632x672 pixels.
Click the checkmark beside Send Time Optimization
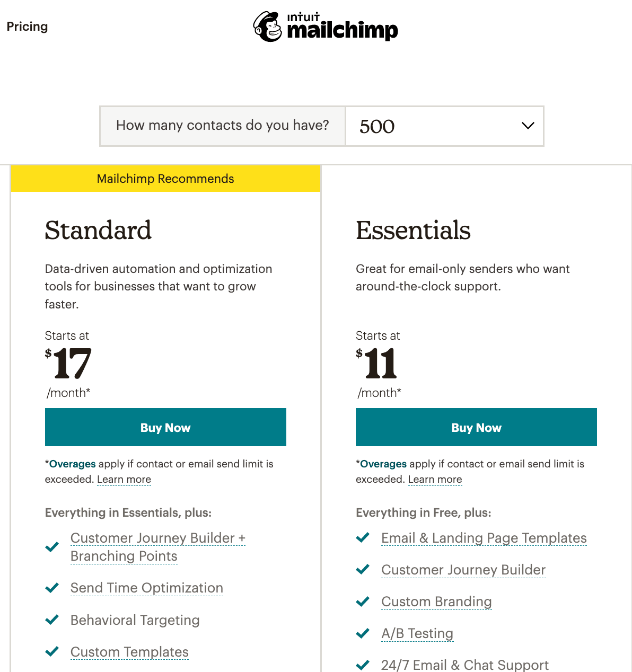click(52, 588)
